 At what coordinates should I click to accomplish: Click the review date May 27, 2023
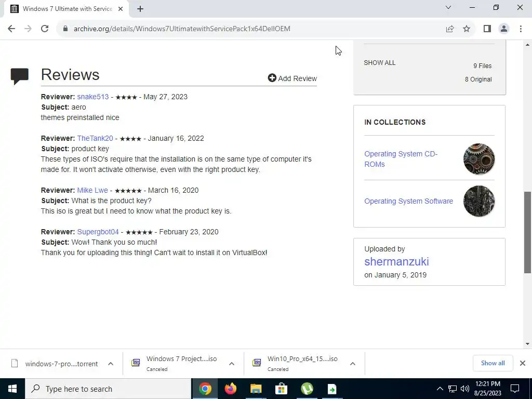166,97
